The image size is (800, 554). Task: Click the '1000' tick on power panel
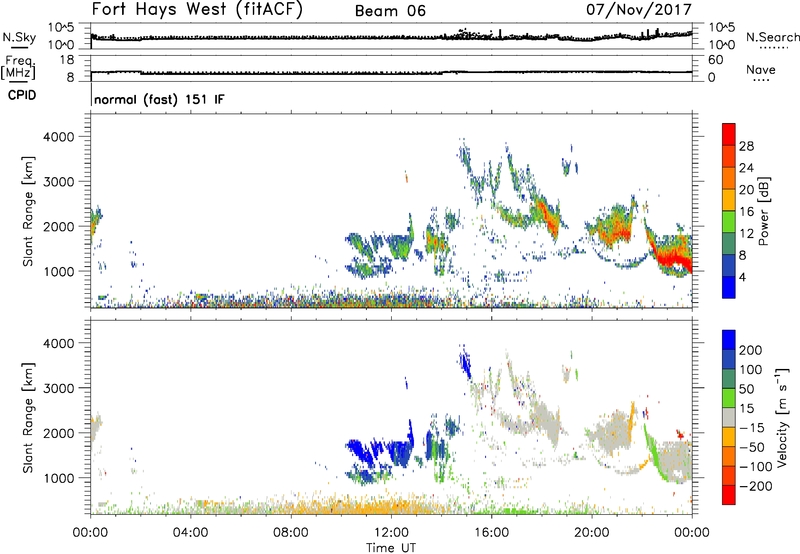coord(58,271)
